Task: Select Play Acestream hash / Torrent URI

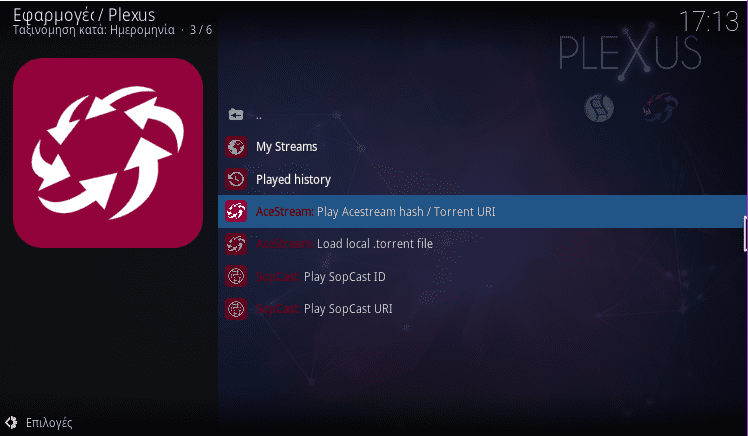Action: coord(482,211)
